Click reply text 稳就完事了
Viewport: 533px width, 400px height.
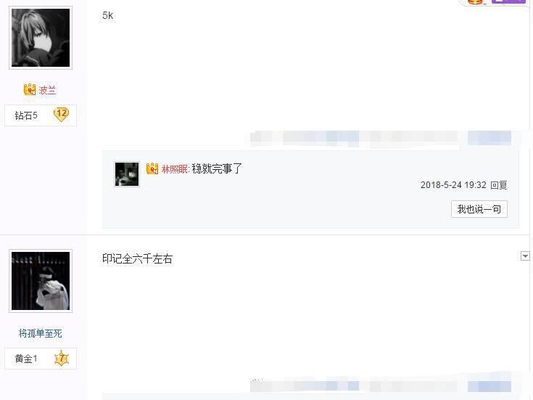tap(217, 169)
